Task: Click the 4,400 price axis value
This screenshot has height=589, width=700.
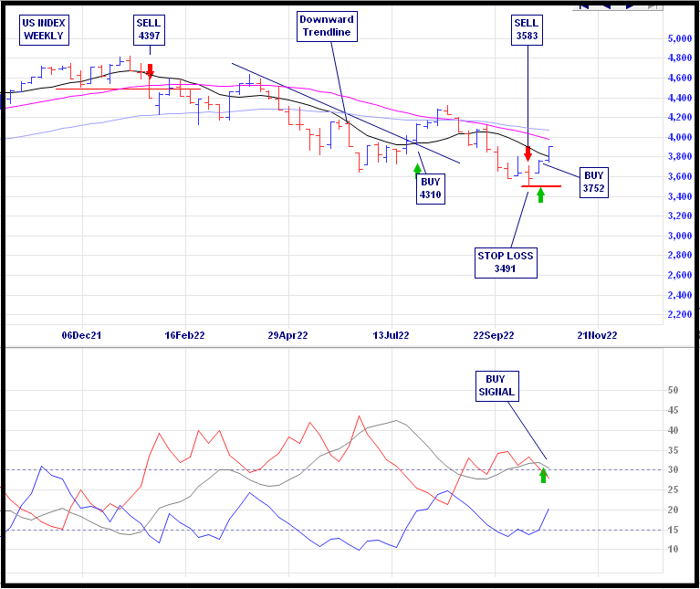Action: (680, 98)
